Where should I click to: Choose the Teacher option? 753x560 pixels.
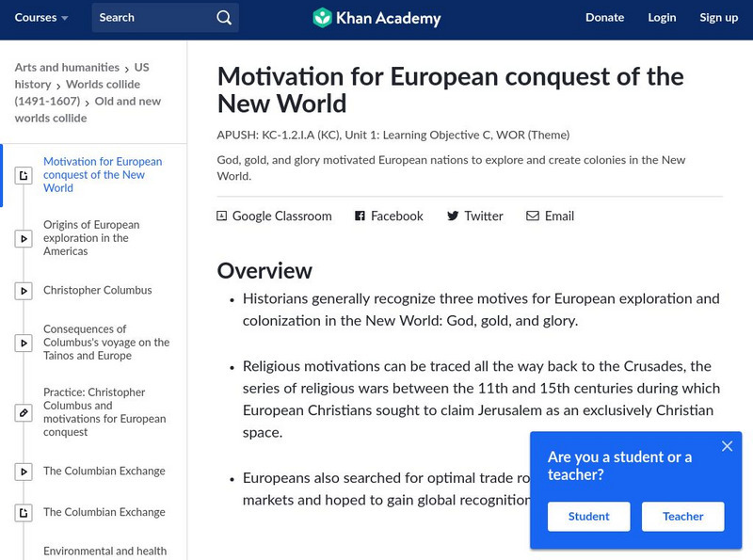pos(683,516)
